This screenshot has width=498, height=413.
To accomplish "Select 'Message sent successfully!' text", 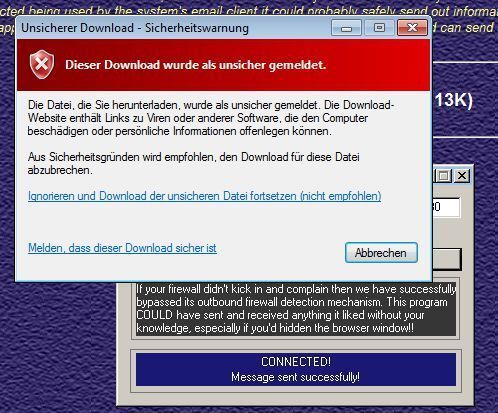I will (296, 377).
